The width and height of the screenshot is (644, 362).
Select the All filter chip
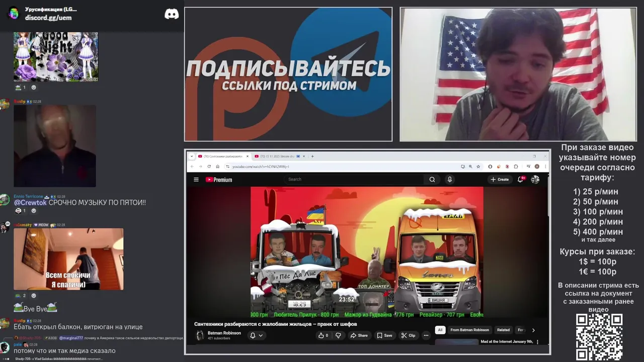pos(440,330)
